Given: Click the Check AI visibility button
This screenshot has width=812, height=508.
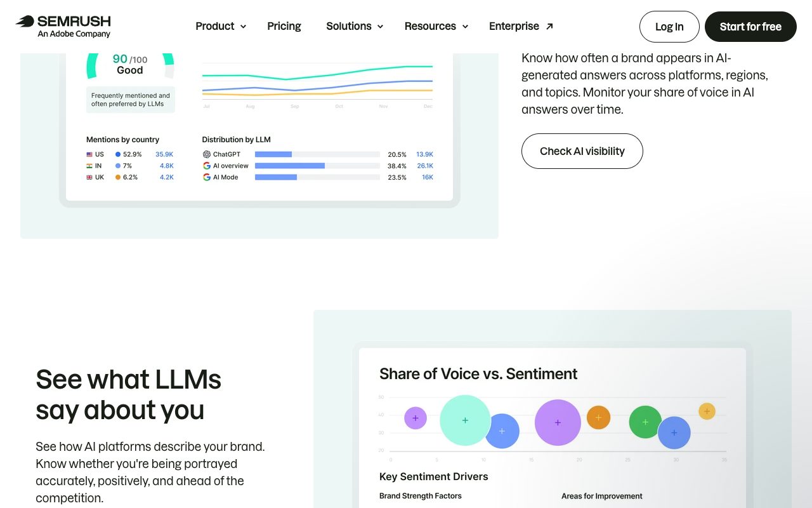Looking at the screenshot, I should click(x=582, y=151).
